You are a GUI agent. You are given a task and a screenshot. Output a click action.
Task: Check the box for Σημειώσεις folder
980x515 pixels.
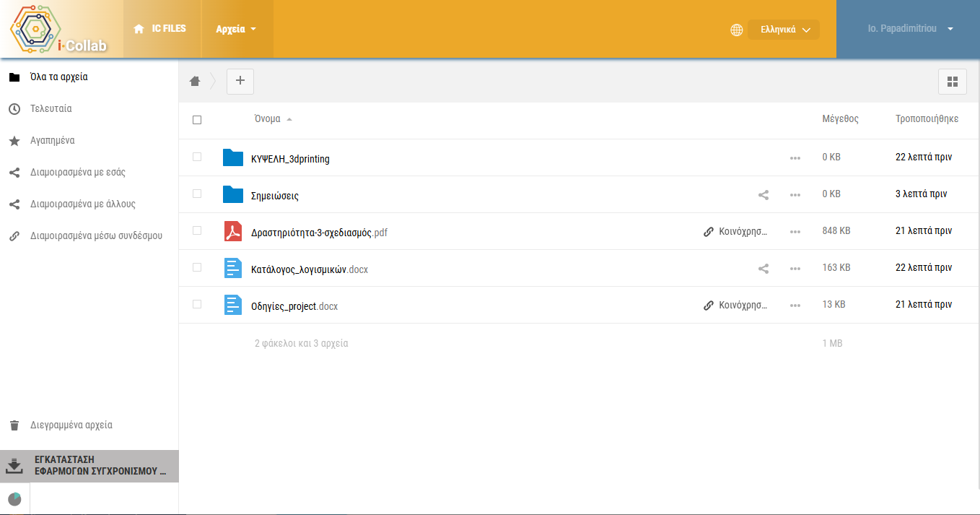pyautogui.click(x=197, y=194)
